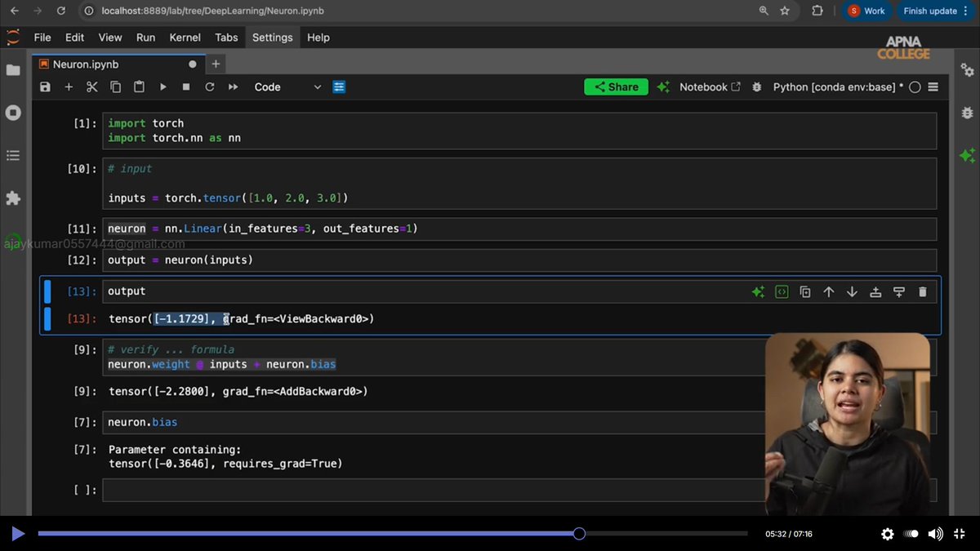980x551 pixels.
Task: Insert a cell below from cell toolbar
Action: point(899,291)
